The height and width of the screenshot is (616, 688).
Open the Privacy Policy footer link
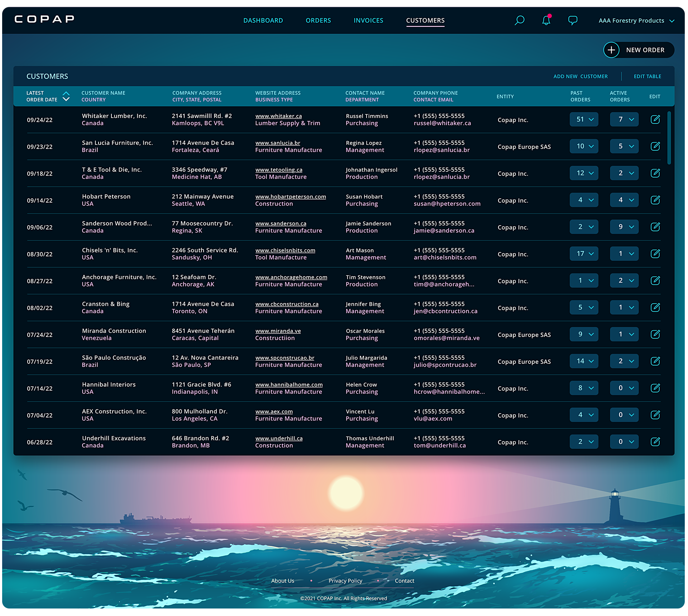pos(345,581)
